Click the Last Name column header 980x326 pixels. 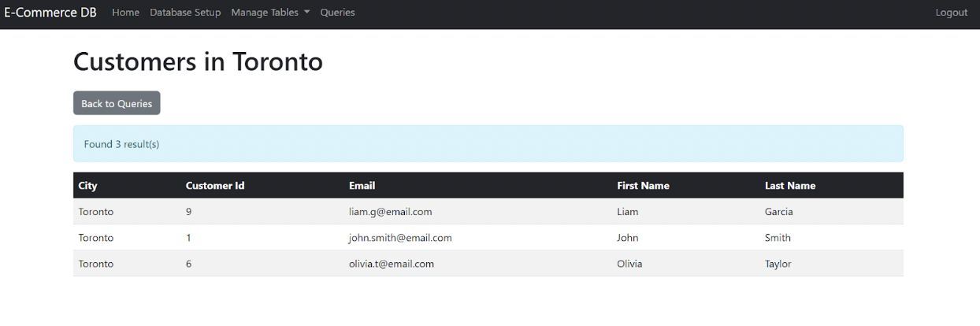[x=790, y=186]
